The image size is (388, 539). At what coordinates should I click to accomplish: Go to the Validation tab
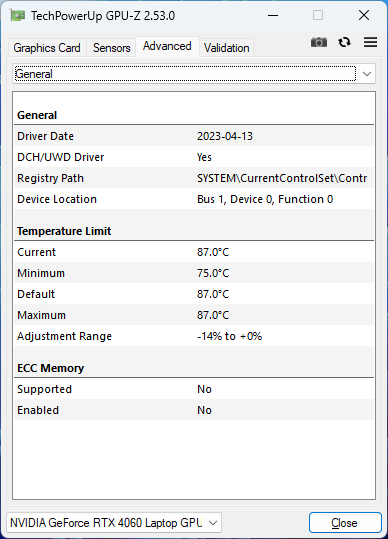tap(226, 48)
